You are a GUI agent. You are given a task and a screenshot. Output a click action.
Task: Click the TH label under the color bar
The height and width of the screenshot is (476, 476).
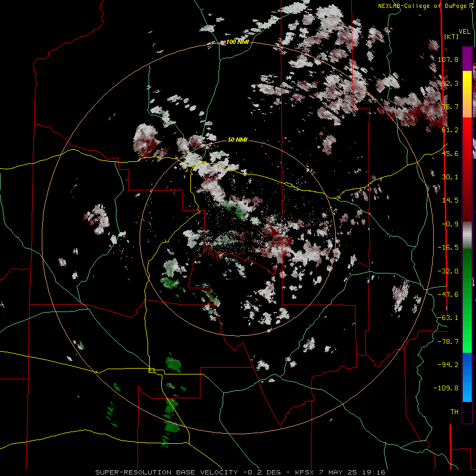point(454,412)
